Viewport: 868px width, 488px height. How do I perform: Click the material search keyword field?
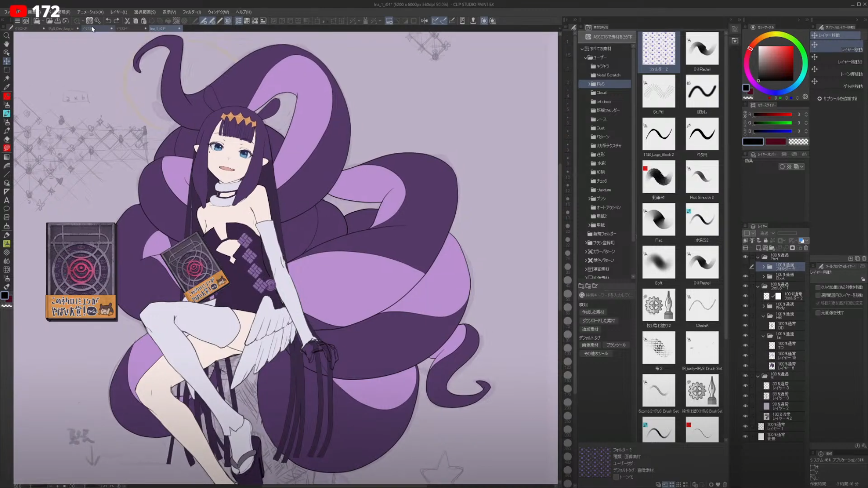tap(607, 295)
